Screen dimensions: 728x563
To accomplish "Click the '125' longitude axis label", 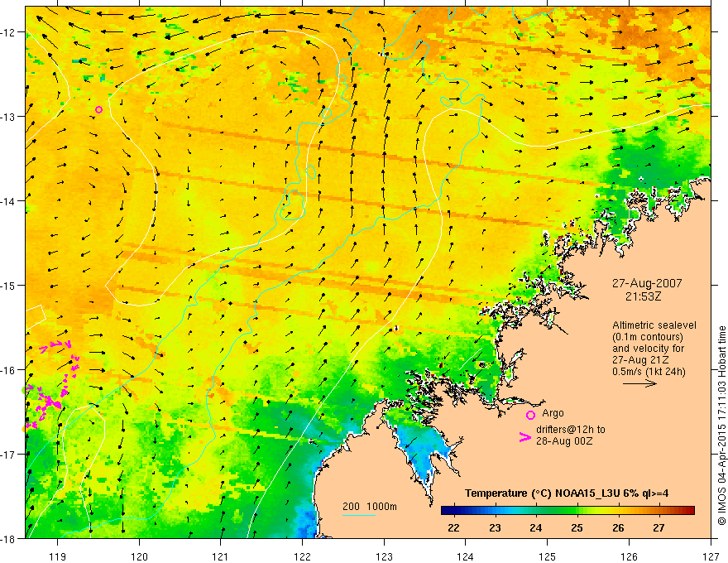I will pyautogui.click(x=548, y=556).
